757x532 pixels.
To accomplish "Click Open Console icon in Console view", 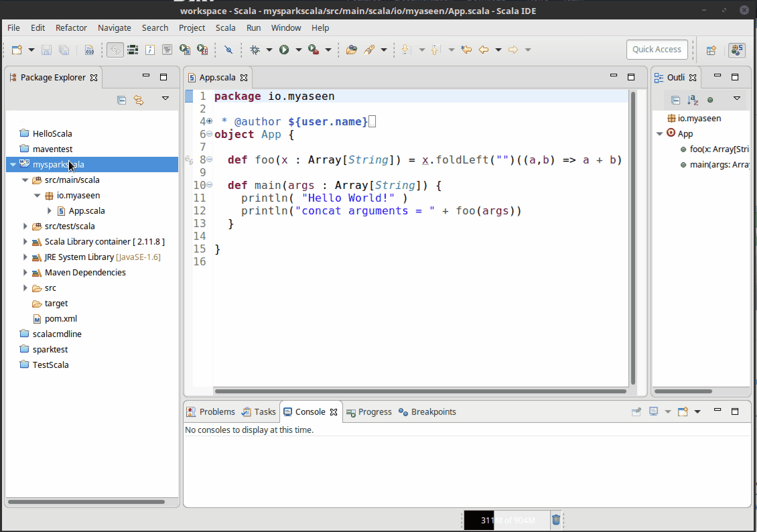I will pos(683,412).
